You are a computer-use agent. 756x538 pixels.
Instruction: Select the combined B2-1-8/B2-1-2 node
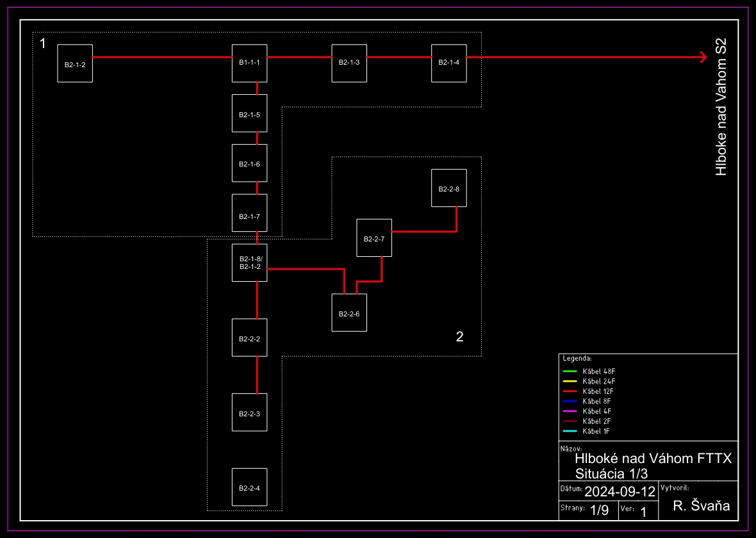[249, 263]
